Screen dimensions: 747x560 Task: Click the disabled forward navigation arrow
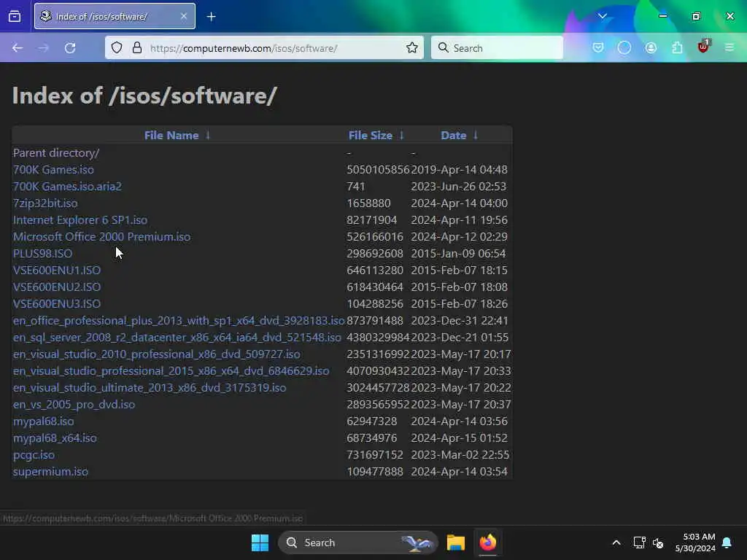point(43,48)
